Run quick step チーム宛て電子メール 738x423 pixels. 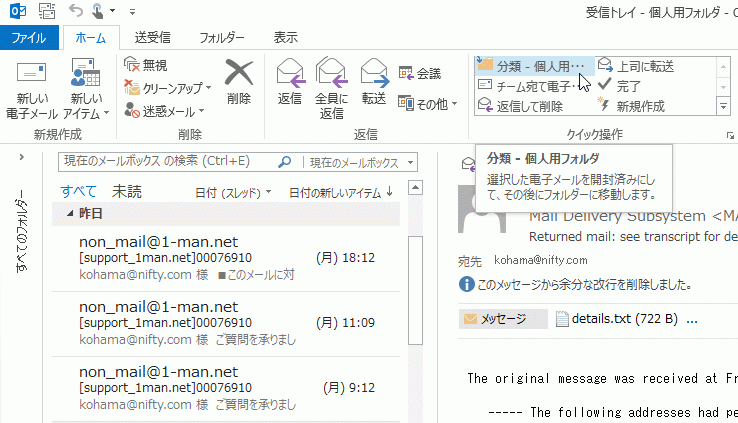(x=526, y=87)
